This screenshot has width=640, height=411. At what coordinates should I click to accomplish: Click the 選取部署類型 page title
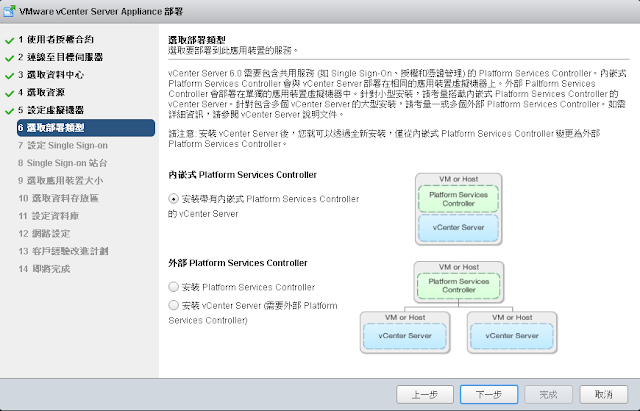click(197, 40)
